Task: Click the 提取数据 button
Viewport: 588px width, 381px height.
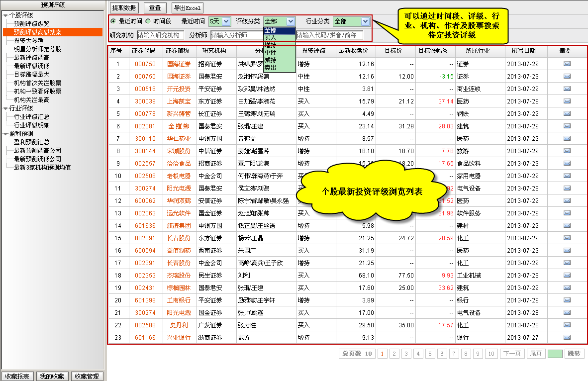Action: pyautogui.click(x=124, y=8)
